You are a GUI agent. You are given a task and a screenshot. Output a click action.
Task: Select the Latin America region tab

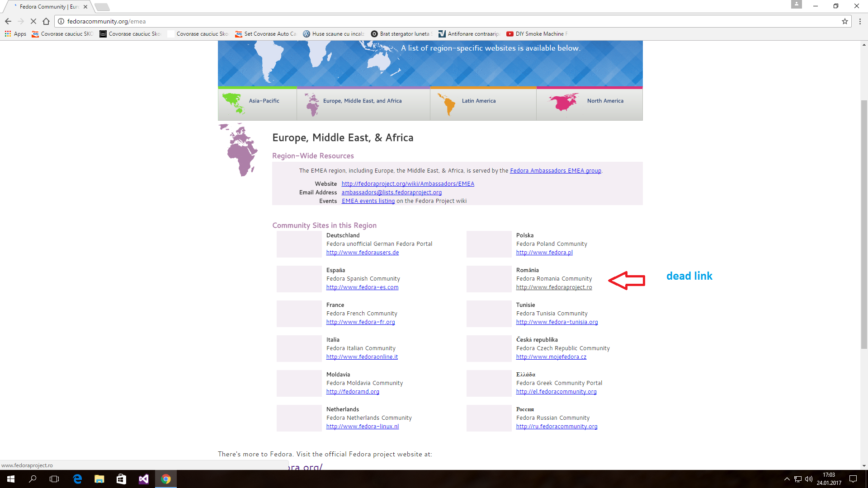coord(483,103)
